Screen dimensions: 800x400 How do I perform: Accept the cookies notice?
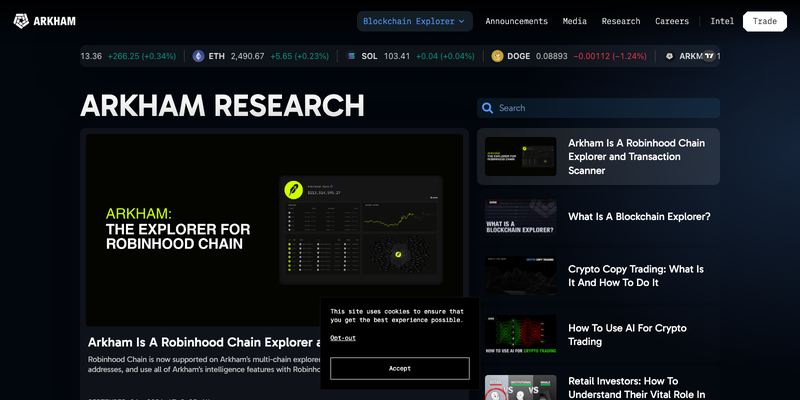[x=400, y=368]
